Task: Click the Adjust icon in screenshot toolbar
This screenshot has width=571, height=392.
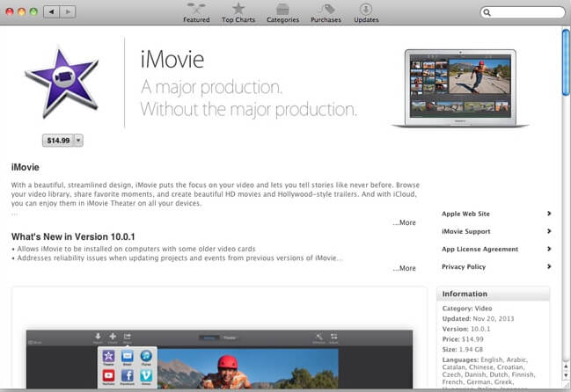Action: [x=333, y=337]
